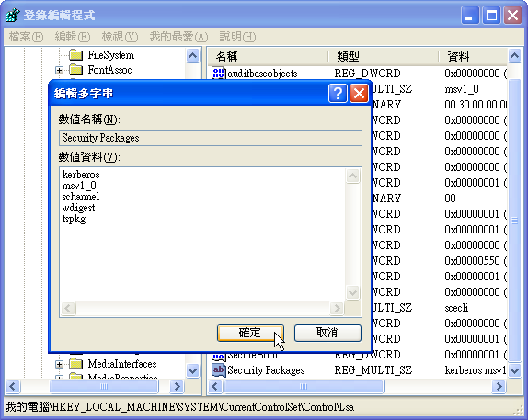Click the 確定 button
528x420 pixels.
[250, 333]
